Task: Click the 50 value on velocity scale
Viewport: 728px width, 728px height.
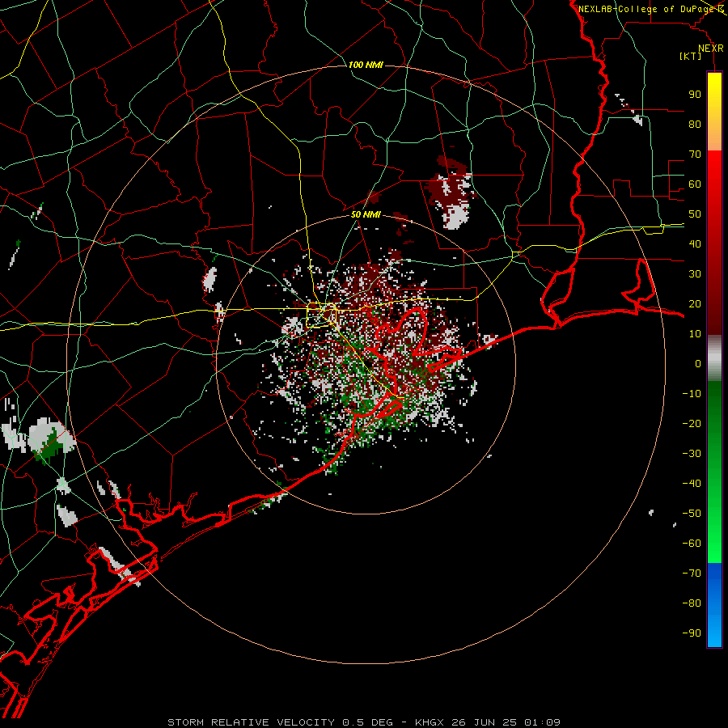Action: coord(695,214)
